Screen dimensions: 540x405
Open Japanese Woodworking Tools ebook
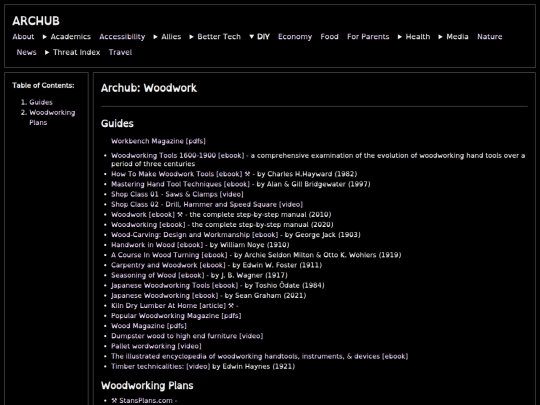click(x=174, y=285)
